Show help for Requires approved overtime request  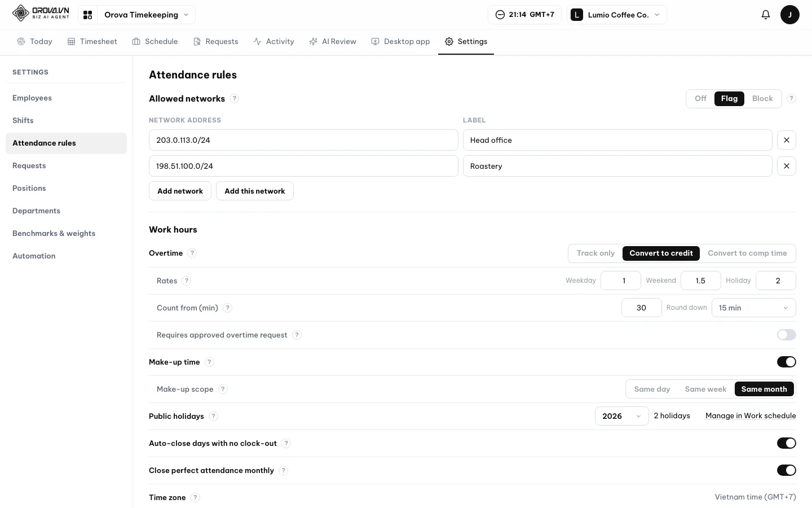pyautogui.click(x=297, y=335)
